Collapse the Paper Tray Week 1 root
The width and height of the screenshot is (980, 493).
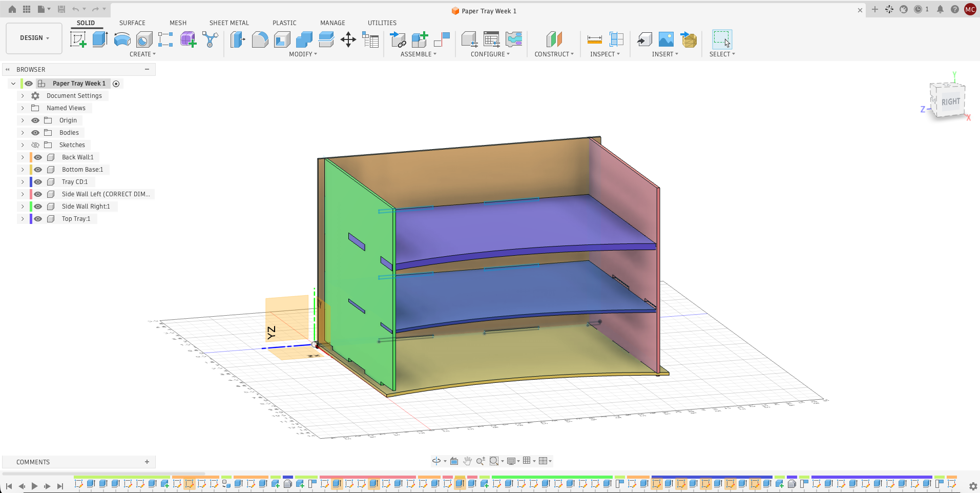(x=13, y=84)
